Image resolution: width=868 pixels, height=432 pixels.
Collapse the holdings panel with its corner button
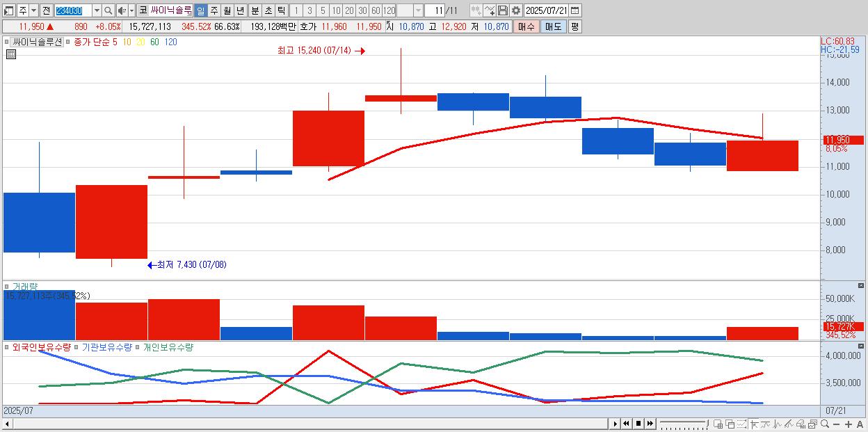pyautogui.click(x=861, y=346)
